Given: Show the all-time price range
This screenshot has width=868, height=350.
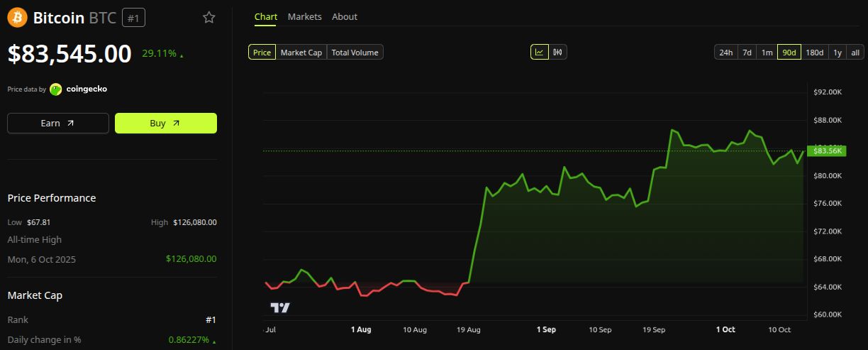Looking at the screenshot, I should pos(855,52).
